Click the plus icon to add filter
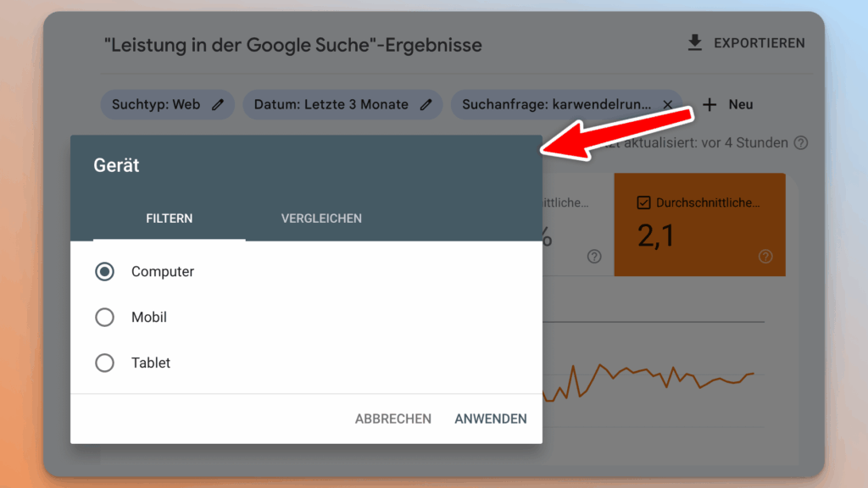 (x=709, y=104)
